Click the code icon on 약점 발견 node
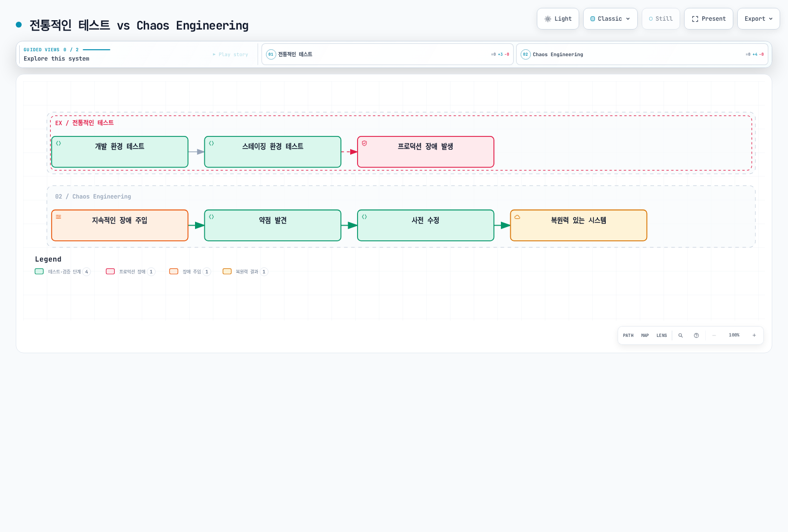 (x=211, y=217)
